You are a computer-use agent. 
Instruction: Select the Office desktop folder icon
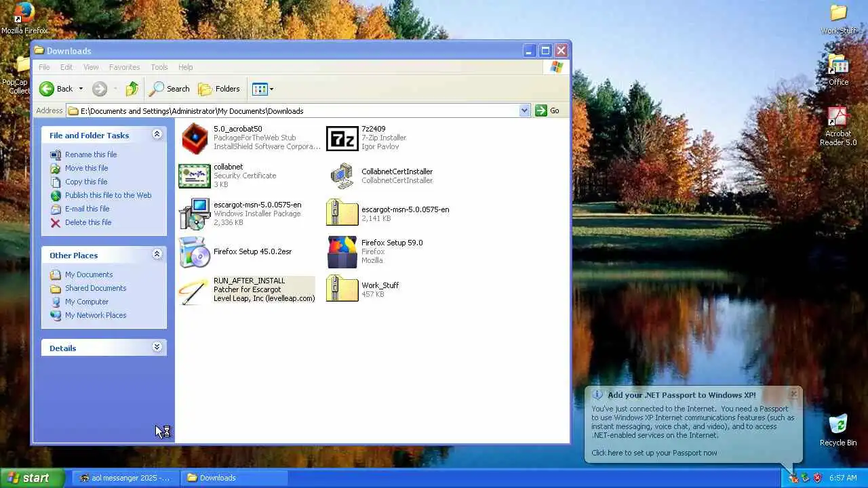click(x=839, y=70)
